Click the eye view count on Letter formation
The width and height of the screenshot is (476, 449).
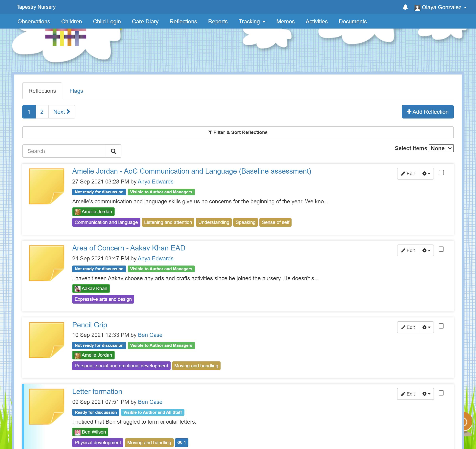pos(182,442)
